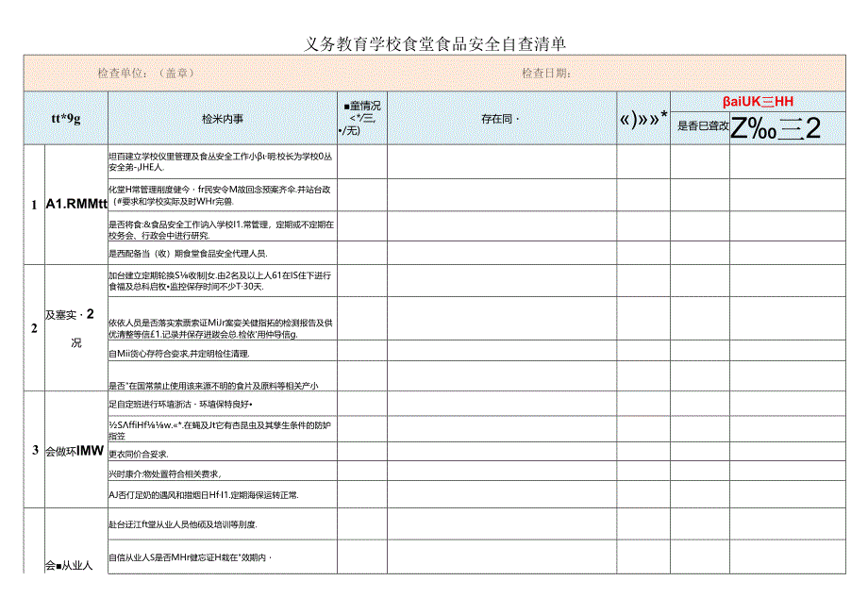This screenshot has width=868, height=614.
Task: Select the 检米内事 column header
Action: pos(217,121)
